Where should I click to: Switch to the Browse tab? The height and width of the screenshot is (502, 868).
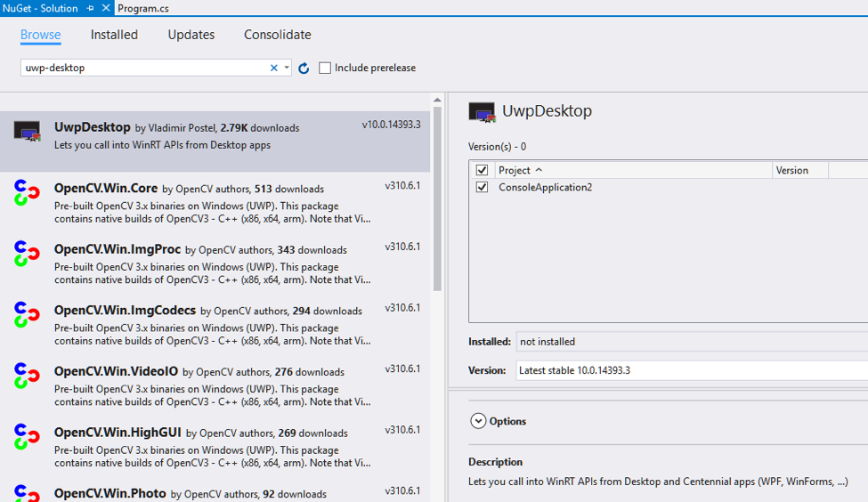click(x=40, y=35)
